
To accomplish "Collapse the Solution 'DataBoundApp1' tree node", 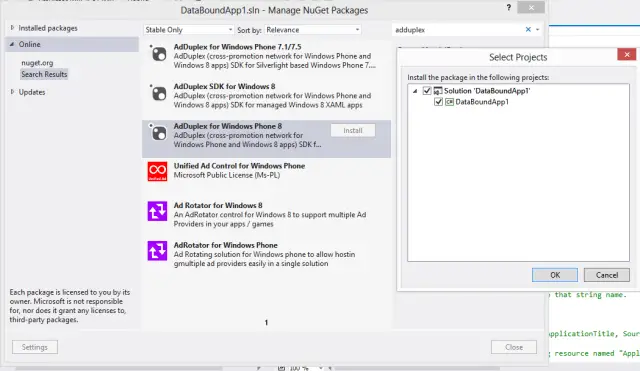I will point(415,91).
